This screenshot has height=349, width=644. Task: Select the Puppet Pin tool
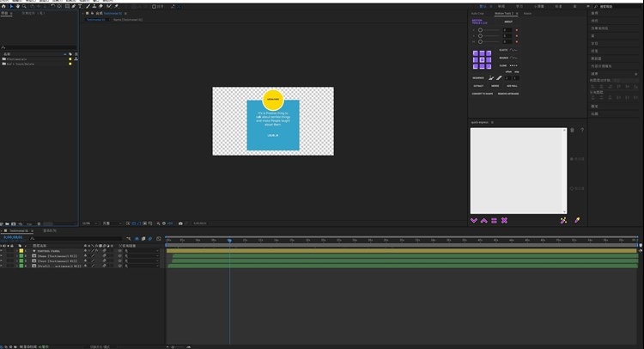coord(116,7)
